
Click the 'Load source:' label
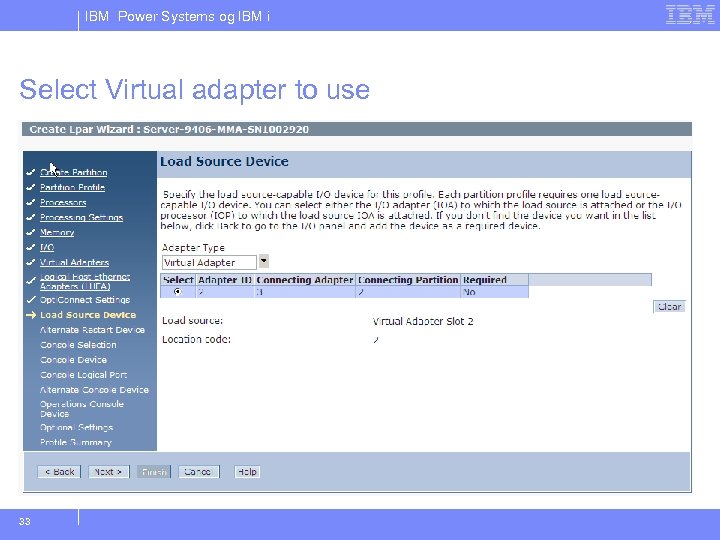(192, 321)
